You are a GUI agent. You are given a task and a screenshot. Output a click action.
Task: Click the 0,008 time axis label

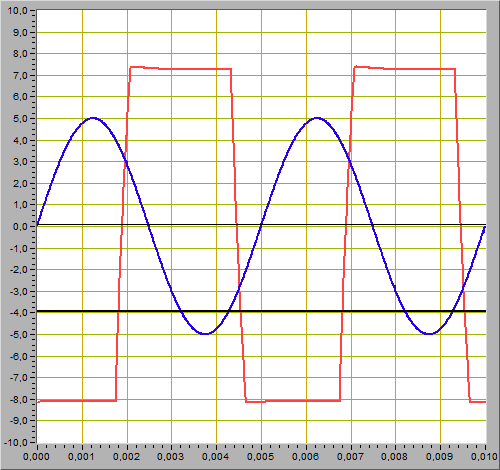tap(394, 457)
